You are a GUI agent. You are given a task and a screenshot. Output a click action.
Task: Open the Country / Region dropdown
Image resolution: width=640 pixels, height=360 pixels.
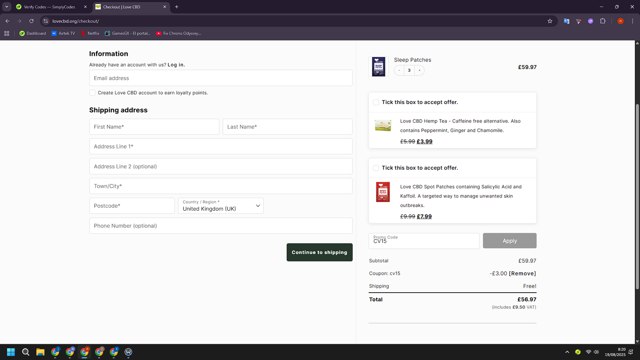point(221,206)
